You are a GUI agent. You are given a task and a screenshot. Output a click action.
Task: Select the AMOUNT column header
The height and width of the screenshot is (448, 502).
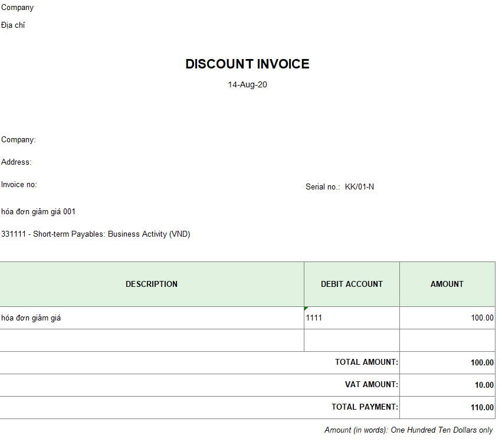[447, 285]
